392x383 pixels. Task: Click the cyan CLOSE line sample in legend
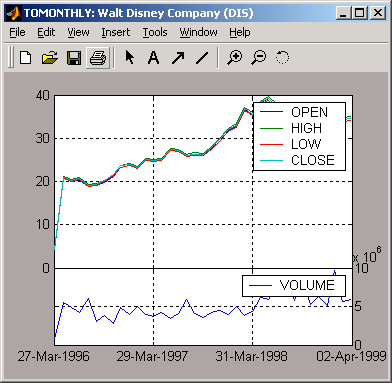271,160
